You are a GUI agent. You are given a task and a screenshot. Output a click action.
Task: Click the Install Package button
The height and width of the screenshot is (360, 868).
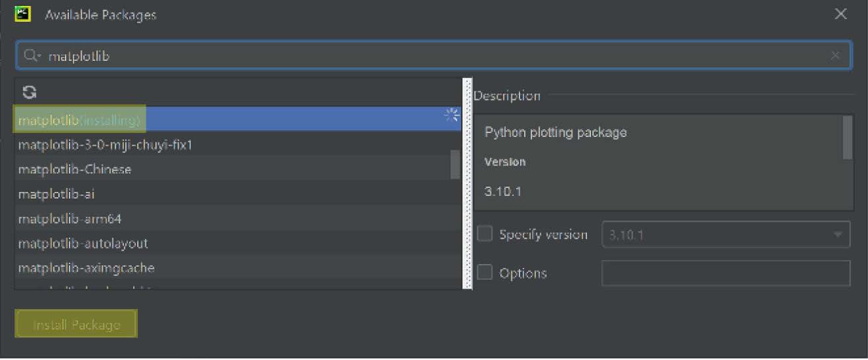click(76, 324)
